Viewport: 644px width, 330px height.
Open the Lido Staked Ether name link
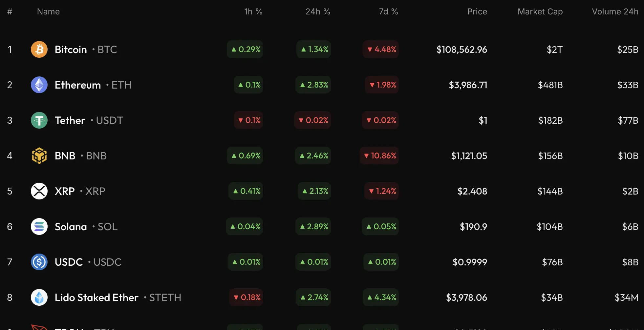pos(97,298)
